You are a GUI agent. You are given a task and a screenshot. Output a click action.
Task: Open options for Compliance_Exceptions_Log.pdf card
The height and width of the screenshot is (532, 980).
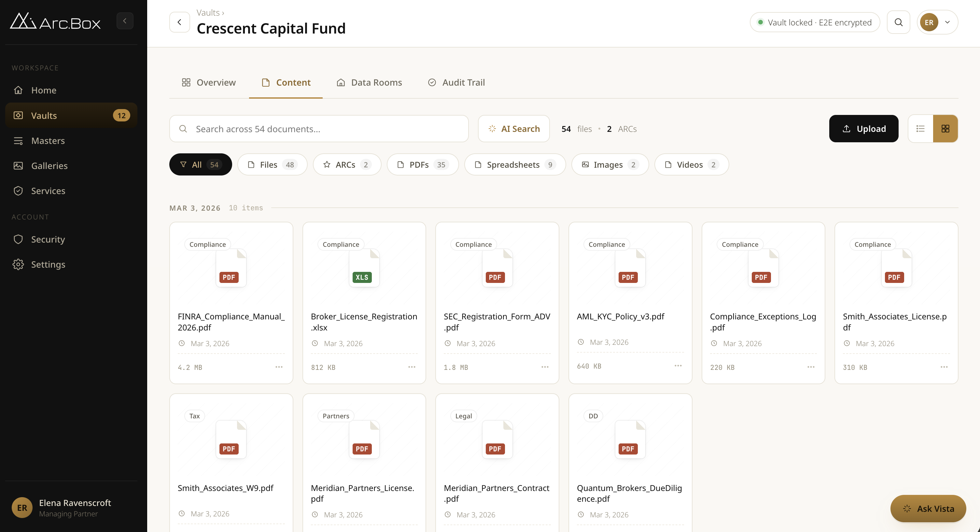tap(811, 367)
